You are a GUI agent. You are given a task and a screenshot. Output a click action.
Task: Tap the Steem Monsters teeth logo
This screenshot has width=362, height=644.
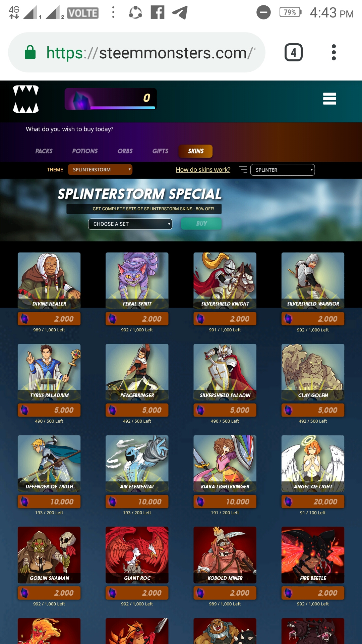point(26,99)
